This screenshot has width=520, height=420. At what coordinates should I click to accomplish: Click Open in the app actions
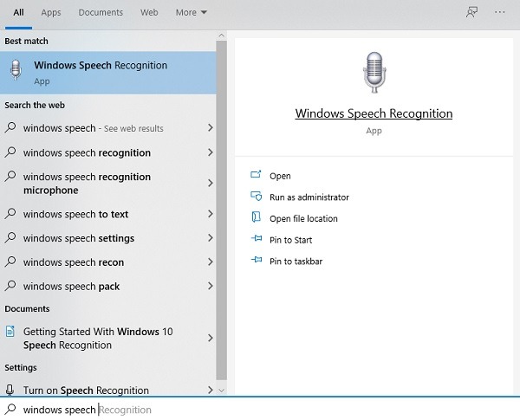coord(280,176)
